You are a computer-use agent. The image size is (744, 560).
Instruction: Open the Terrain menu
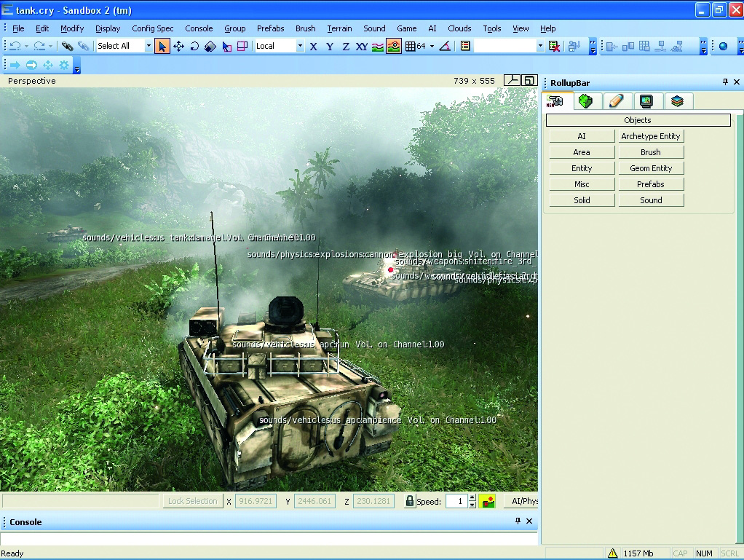(339, 28)
